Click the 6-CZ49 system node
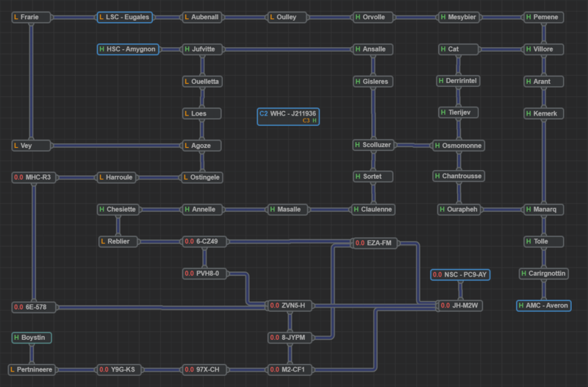This screenshot has height=387, width=588. point(204,241)
